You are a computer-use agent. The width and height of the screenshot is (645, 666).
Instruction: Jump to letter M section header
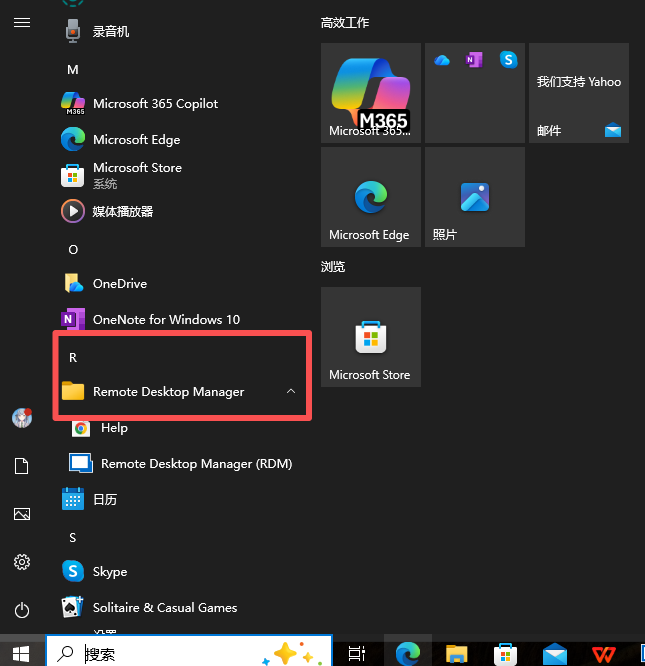(73, 70)
